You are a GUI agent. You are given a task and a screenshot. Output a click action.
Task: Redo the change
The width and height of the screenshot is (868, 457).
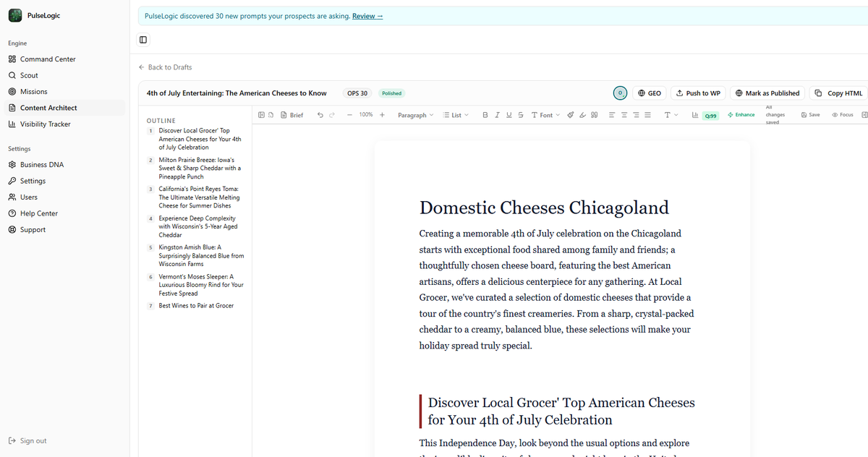(332, 115)
